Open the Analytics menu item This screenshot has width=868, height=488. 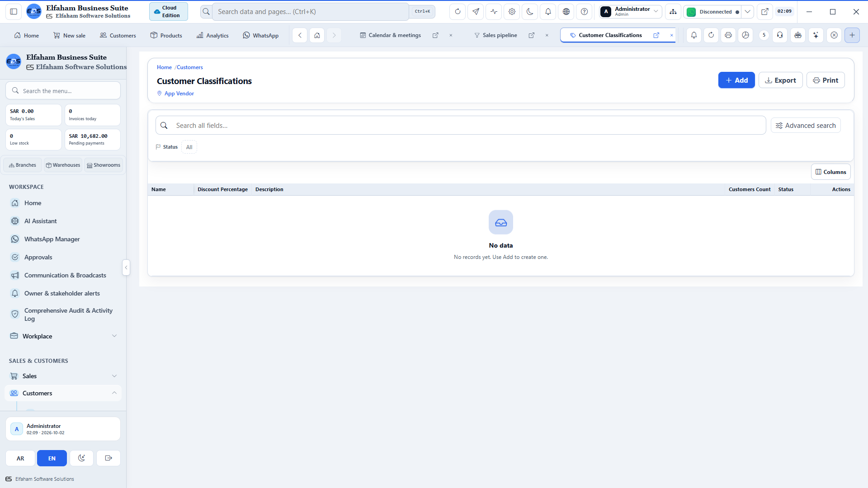click(212, 35)
